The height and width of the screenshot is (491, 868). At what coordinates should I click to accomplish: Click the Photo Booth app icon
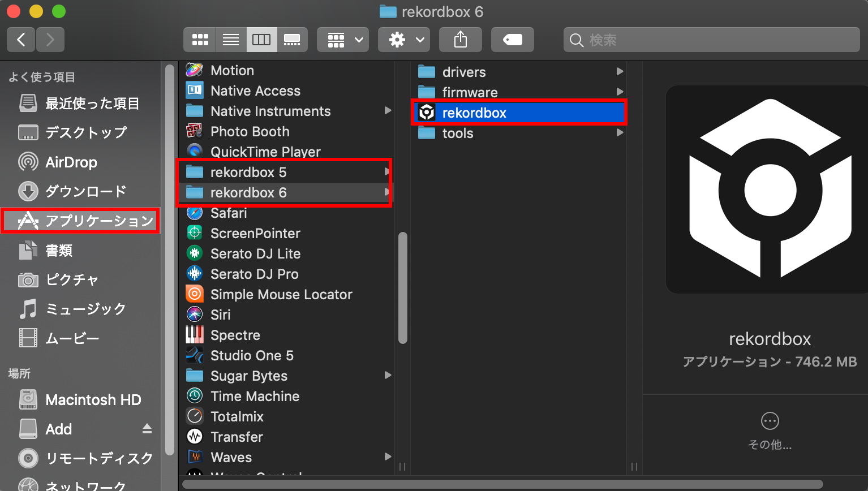click(x=195, y=132)
